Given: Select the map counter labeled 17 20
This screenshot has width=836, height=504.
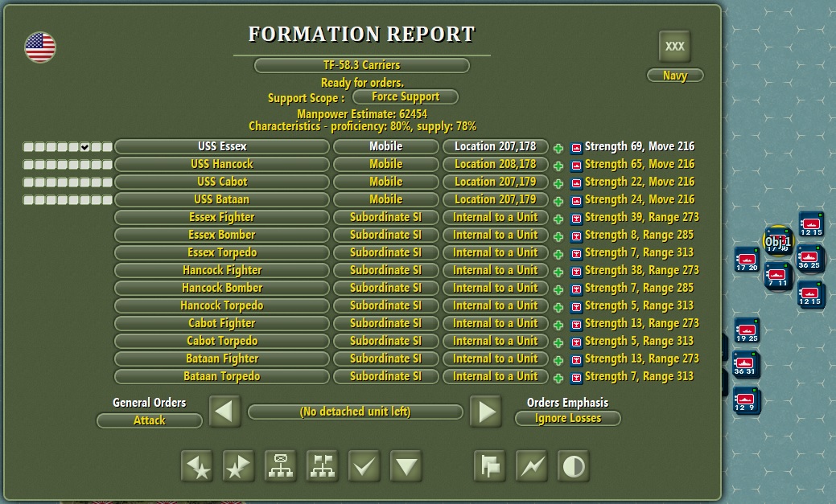Looking at the screenshot, I should pyautogui.click(x=747, y=260).
